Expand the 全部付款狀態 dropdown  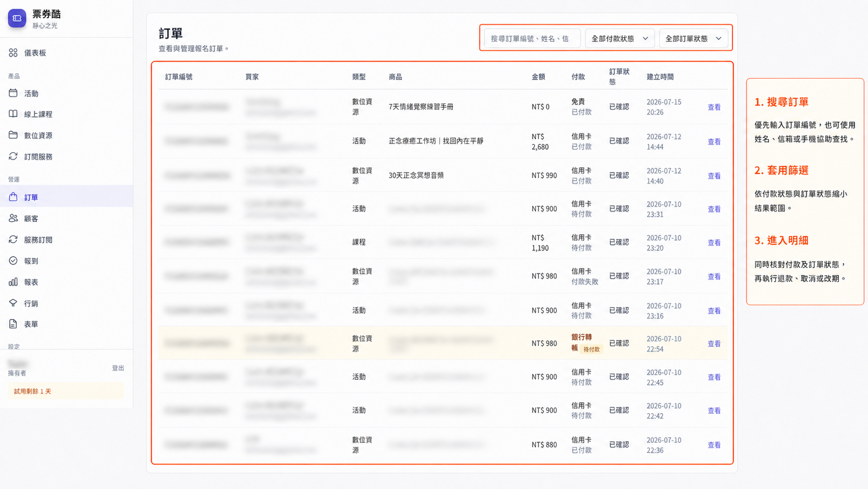click(x=619, y=38)
